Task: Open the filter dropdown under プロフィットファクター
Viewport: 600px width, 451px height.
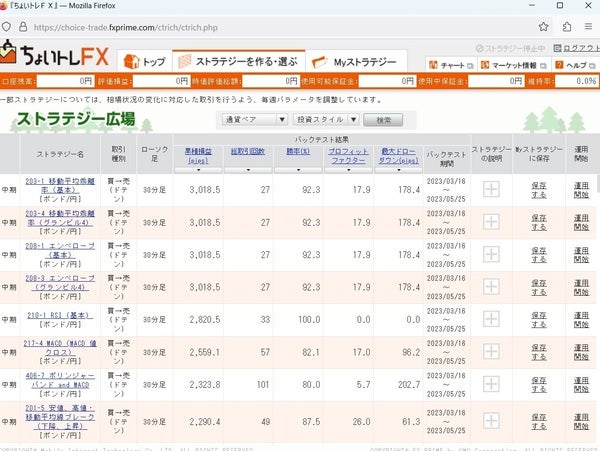Action: tap(348, 170)
